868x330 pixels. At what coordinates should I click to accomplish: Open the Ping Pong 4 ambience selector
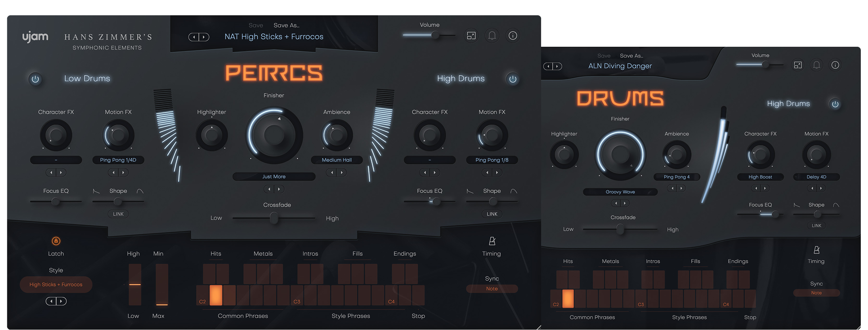(x=676, y=177)
